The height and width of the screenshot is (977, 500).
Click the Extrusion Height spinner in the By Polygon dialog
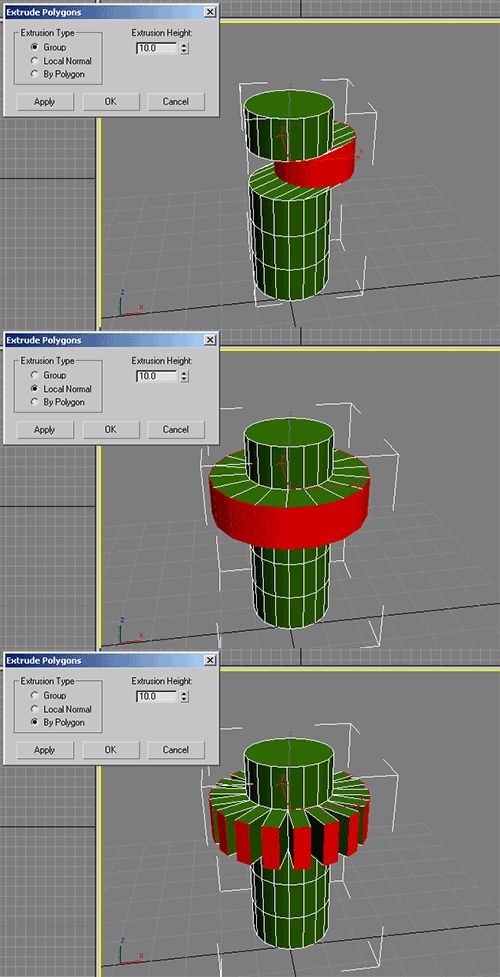pyautogui.click(x=185, y=696)
